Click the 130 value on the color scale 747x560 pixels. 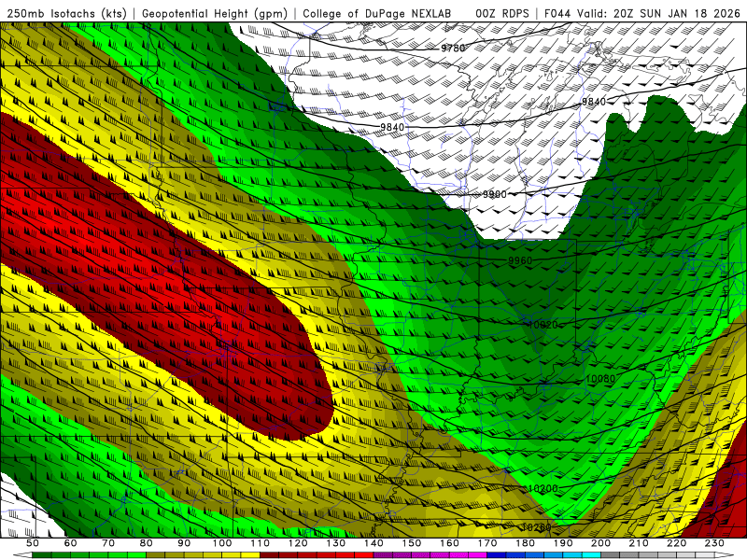pyautogui.click(x=335, y=543)
